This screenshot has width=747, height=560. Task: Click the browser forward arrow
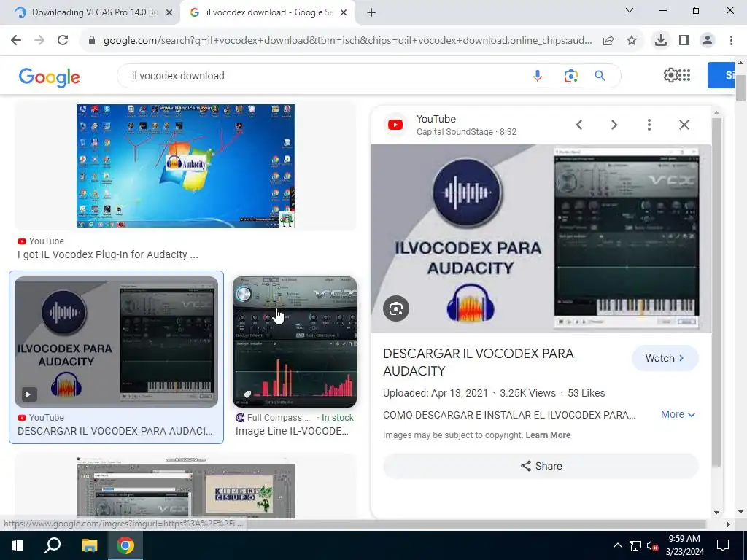(x=39, y=41)
